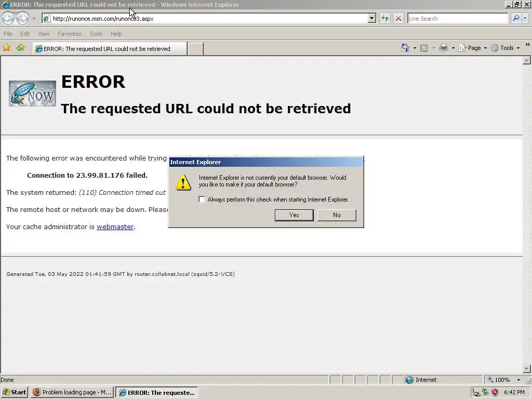Click the Search magnifier icon

click(x=516, y=18)
